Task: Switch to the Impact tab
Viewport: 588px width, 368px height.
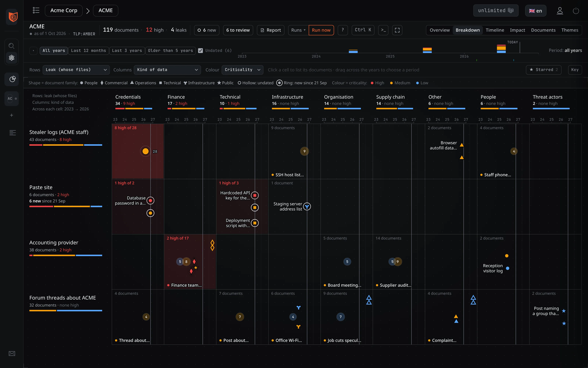Action: tap(517, 30)
